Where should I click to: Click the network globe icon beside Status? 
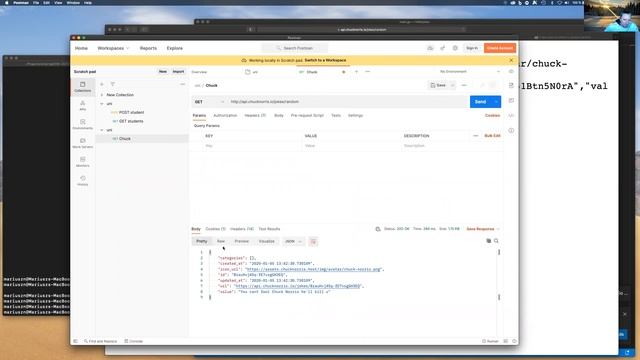pyautogui.click(x=378, y=229)
